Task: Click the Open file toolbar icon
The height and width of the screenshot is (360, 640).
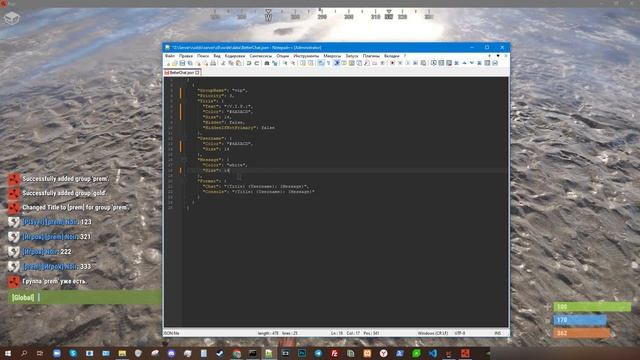Action: click(x=175, y=63)
